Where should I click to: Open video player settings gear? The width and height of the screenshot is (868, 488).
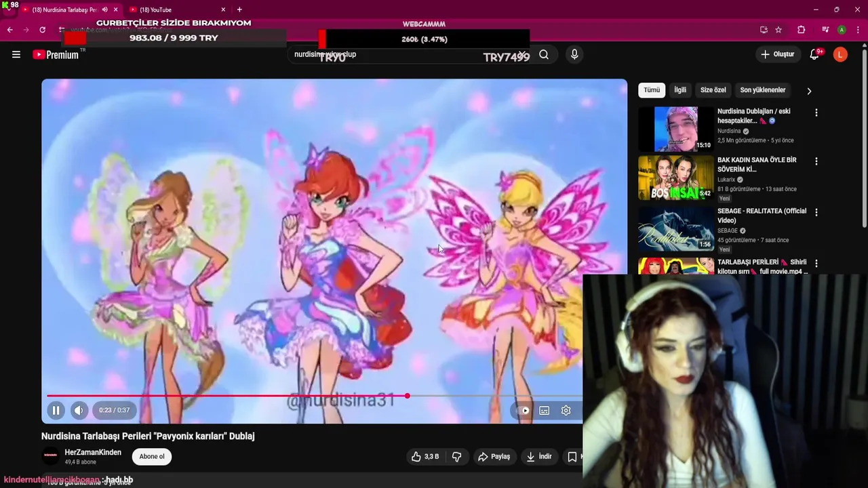pos(566,410)
